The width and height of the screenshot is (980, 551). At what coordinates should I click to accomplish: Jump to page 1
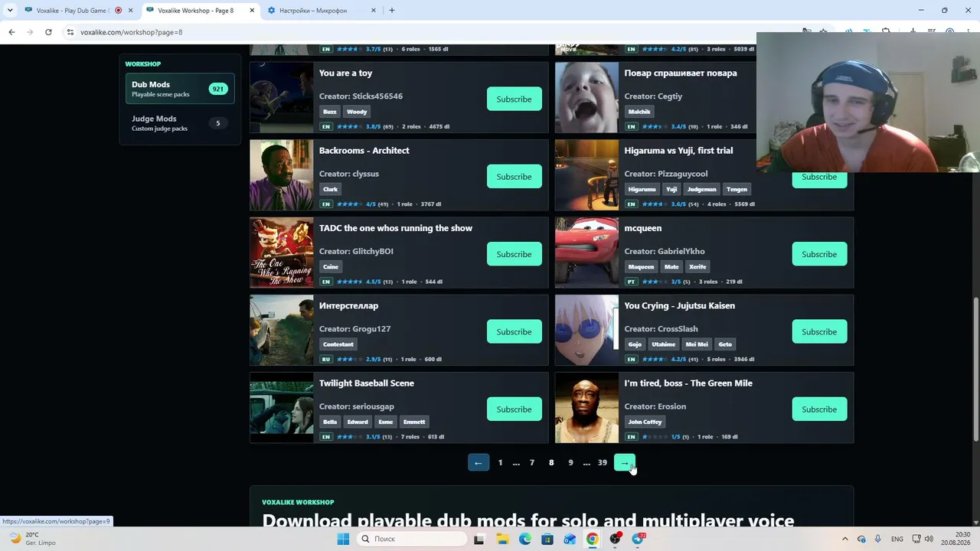501,463
